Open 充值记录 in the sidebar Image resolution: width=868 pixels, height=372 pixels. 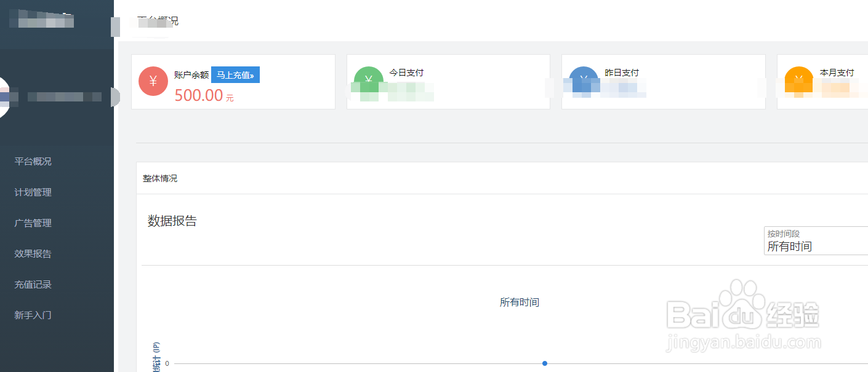coord(33,285)
